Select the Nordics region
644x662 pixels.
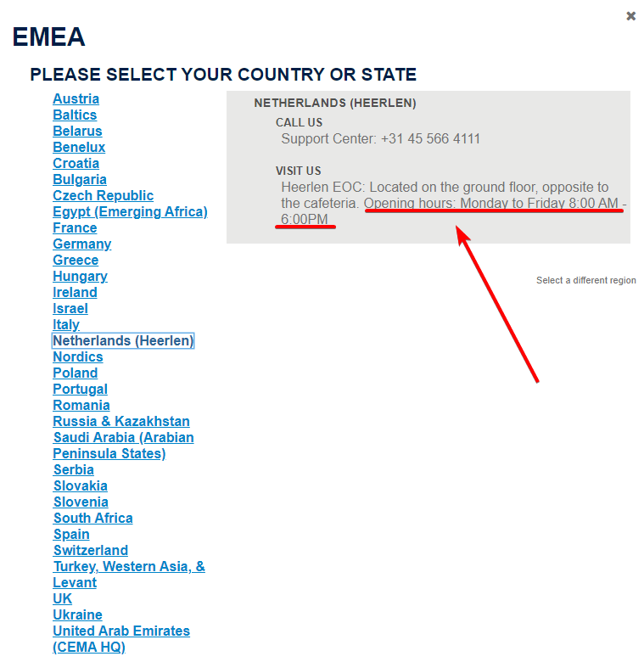tap(77, 356)
